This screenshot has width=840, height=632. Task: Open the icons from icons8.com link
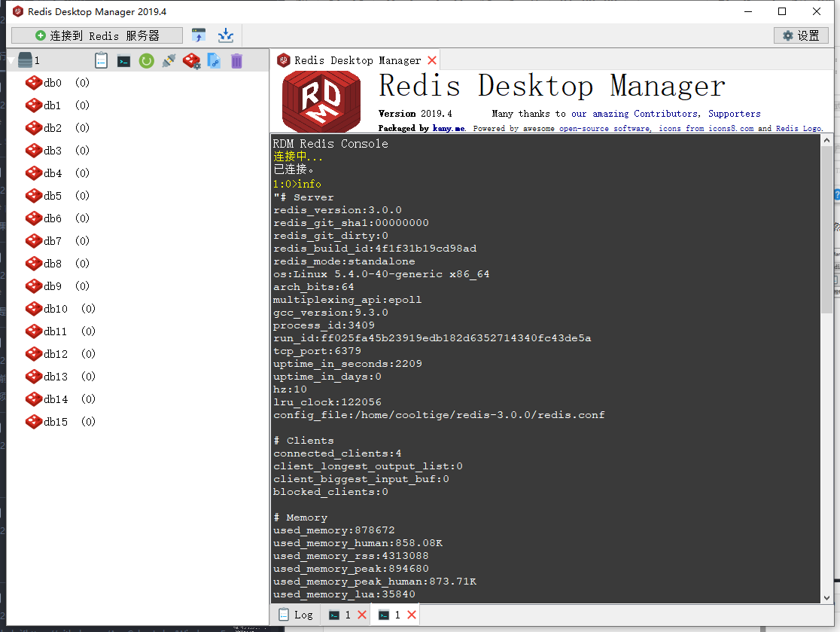(706, 128)
